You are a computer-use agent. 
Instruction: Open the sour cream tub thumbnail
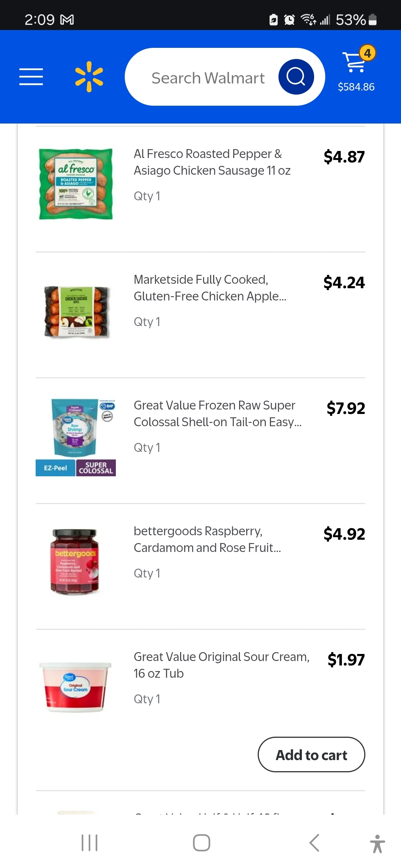tap(76, 687)
